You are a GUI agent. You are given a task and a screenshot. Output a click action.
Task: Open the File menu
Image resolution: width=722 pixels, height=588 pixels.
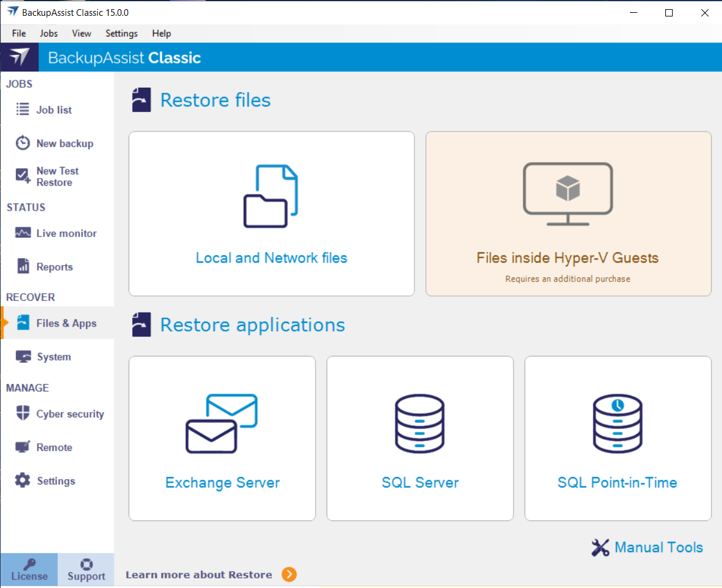click(19, 34)
